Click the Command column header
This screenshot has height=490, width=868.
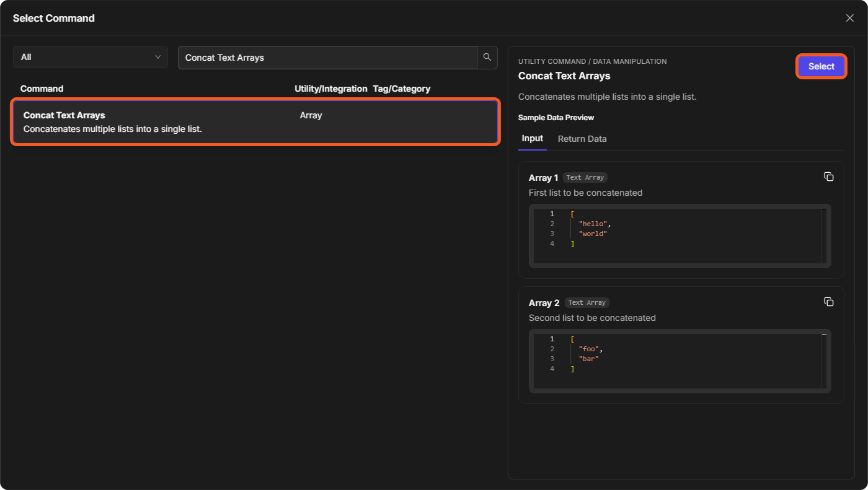[x=42, y=89]
